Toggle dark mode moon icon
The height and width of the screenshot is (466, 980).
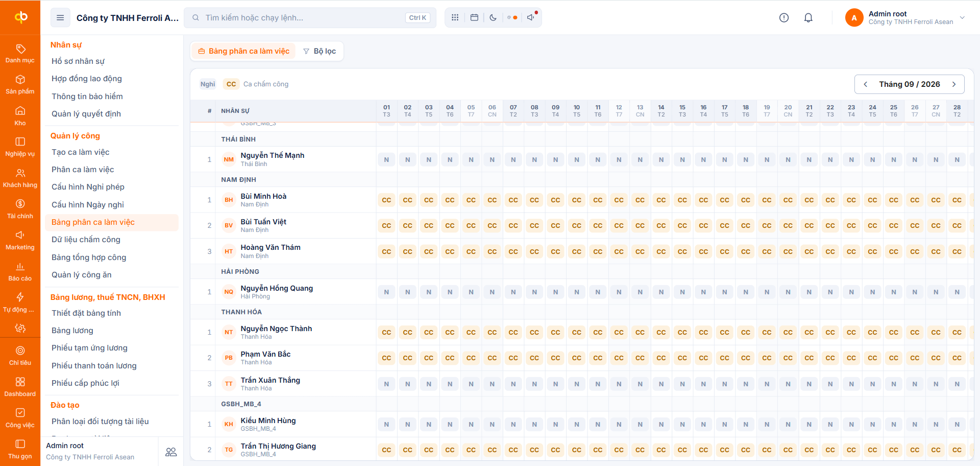[493, 17]
